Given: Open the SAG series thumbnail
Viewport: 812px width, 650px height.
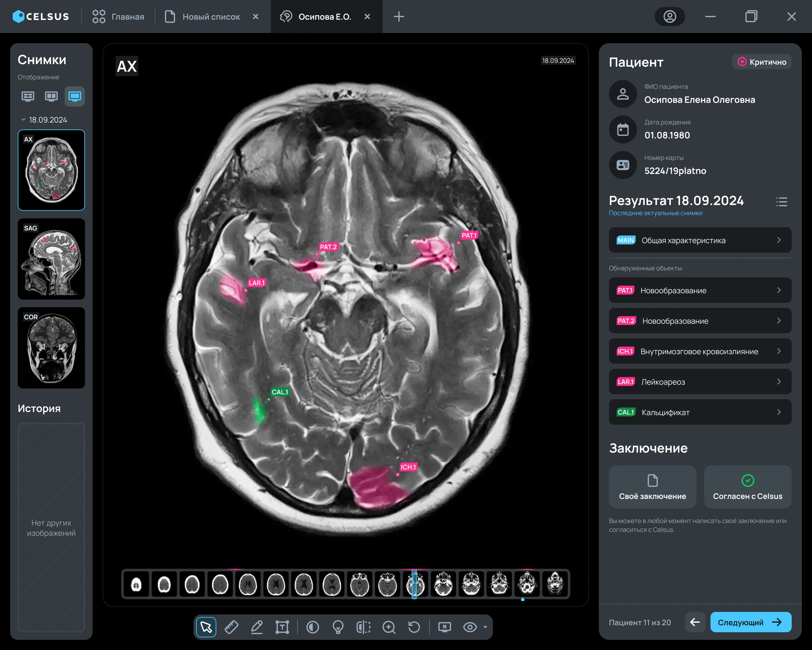Looking at the screenshot, I should click(51, 259).
